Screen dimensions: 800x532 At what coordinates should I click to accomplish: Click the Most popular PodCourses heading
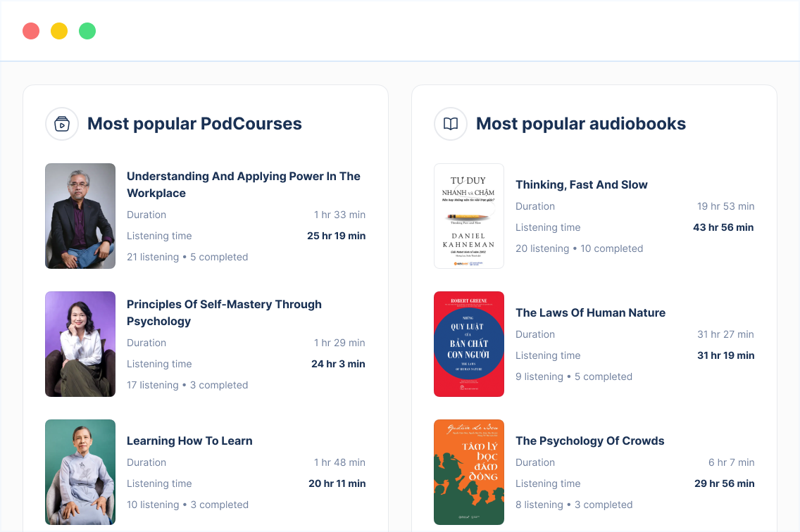pos(194,124)
